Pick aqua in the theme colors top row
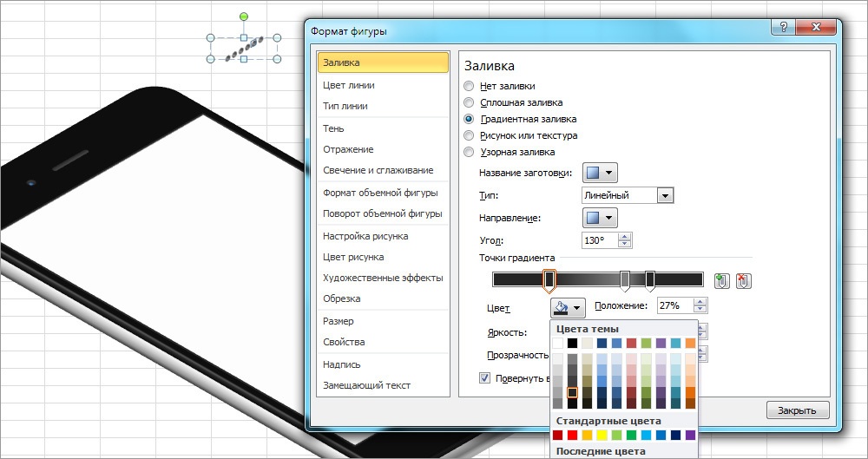Image resolution: width=868 pixels, height=459 pixels. point(676,343)
